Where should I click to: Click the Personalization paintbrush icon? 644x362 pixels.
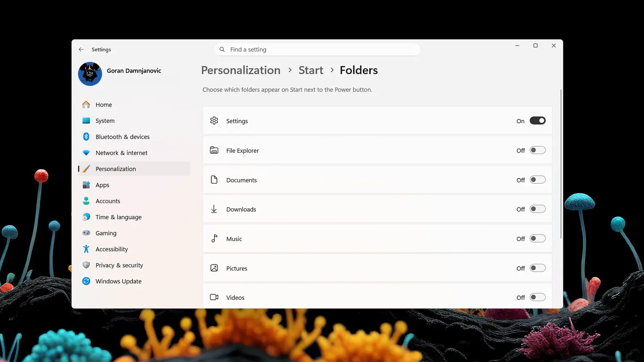click(86, 169)
